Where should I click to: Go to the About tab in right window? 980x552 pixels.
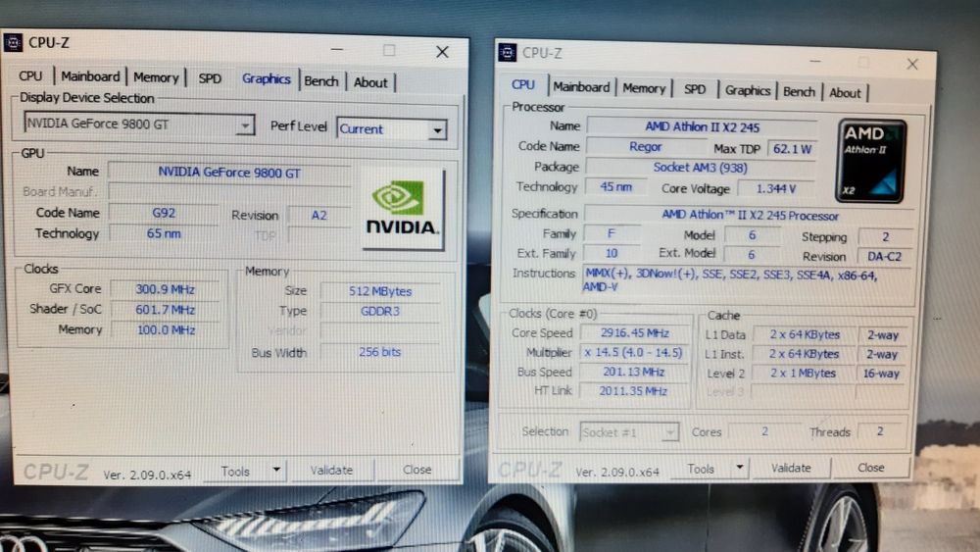(845, 92)
